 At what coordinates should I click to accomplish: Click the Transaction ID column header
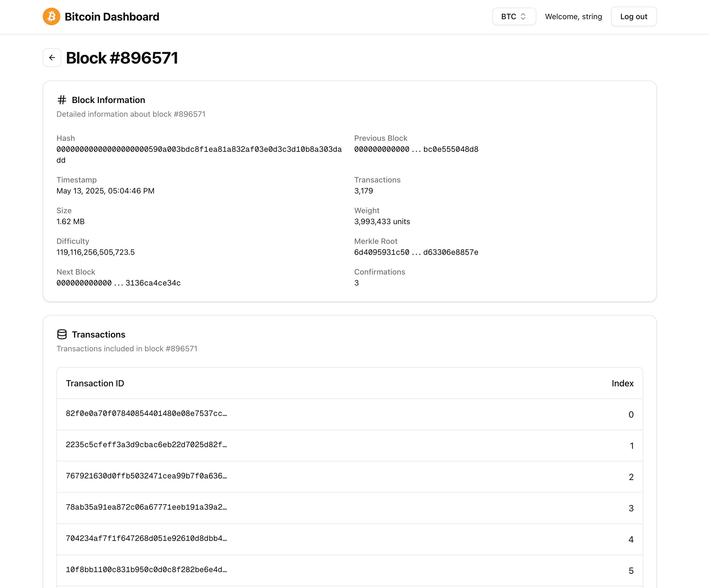coord(95,383)
